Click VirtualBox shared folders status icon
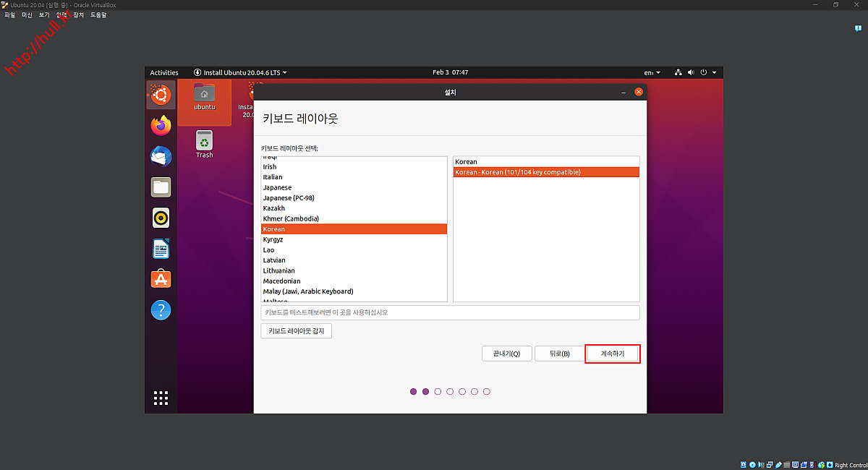The width and height of the screenshot is (868, 470). [x=786, y=465]
